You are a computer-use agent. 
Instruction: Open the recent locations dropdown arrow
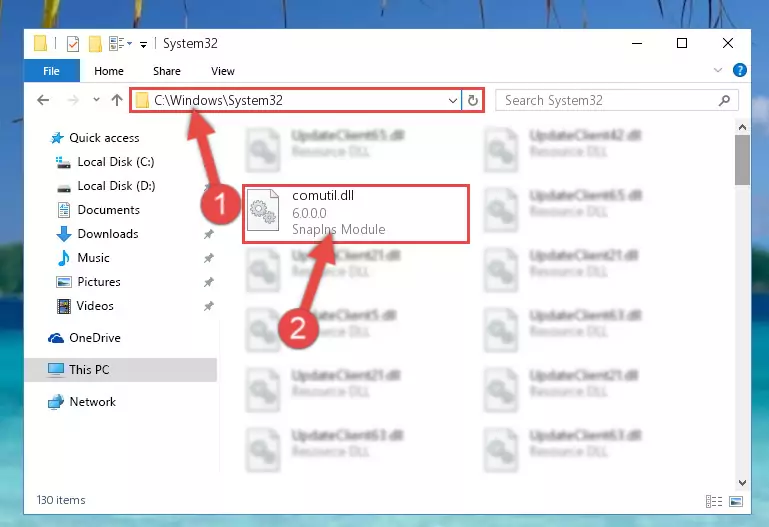[x=96, y=100]
